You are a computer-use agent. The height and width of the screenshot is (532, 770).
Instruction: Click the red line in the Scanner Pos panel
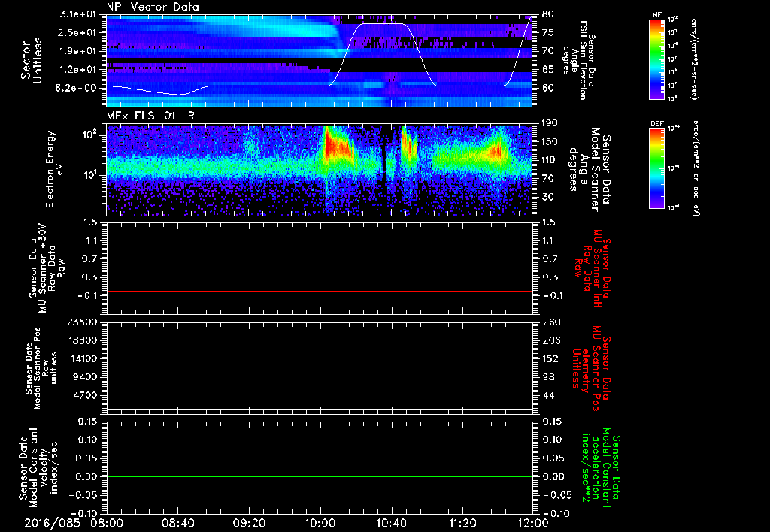319,382
